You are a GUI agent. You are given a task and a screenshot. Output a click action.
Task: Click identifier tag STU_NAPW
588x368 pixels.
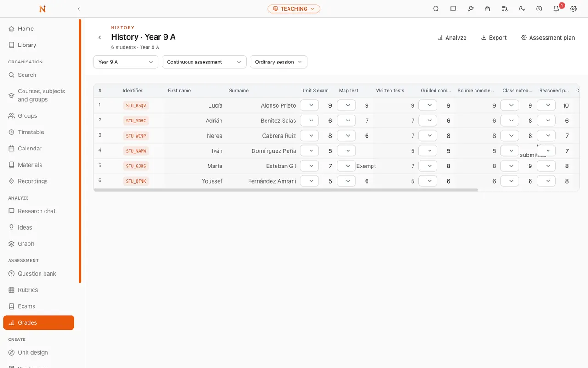136,151
